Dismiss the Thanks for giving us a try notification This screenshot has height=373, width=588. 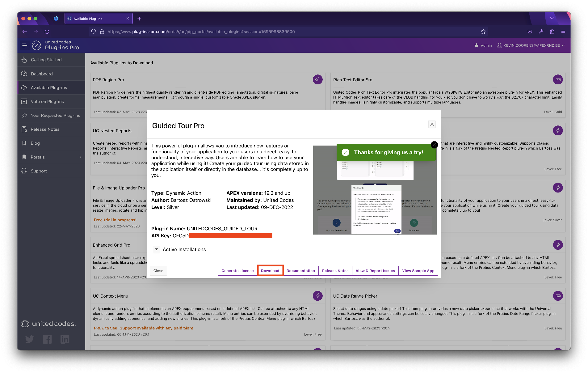(434, 145)
